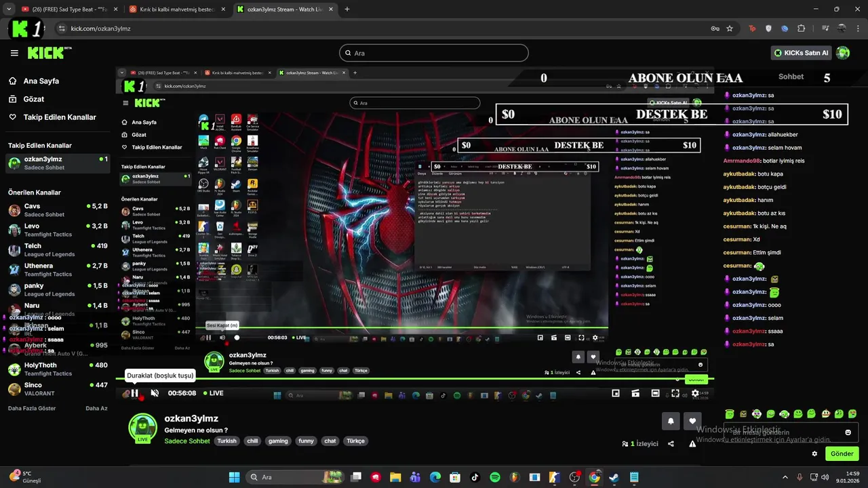This screenshot has width=868, height=488.
Task: Open Task View from the taskbar
Action: pos(356,477)
